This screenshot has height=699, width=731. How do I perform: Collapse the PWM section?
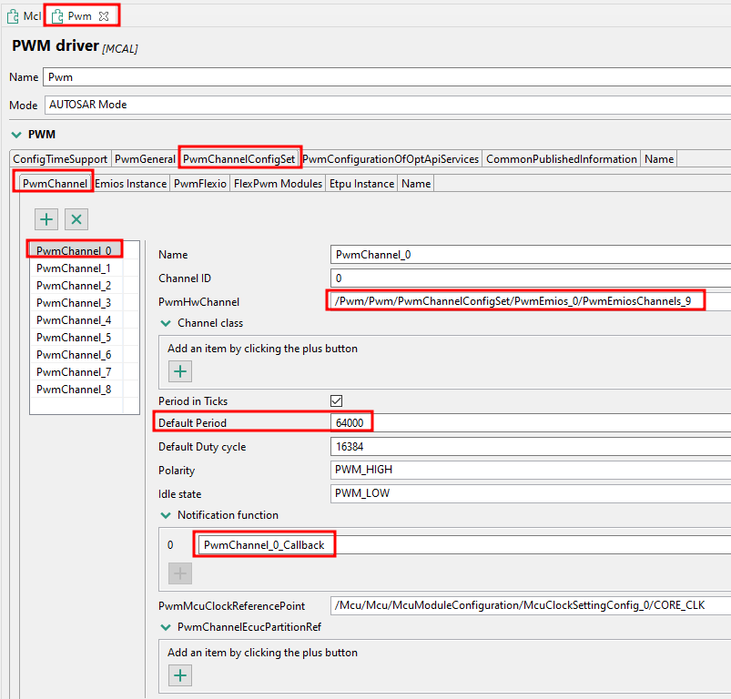16,134
